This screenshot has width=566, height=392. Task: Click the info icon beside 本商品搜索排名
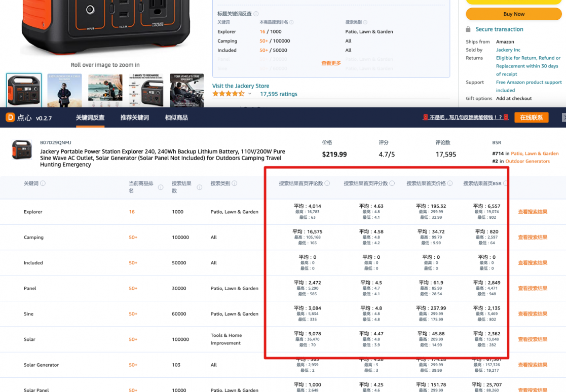pos(292,22)
